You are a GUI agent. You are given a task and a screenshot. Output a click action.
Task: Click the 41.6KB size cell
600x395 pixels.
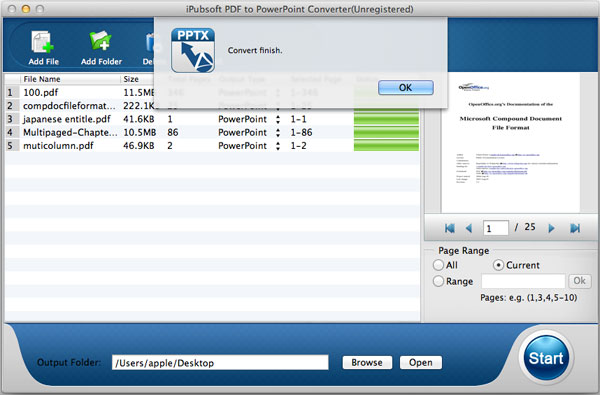pos(139,119)
